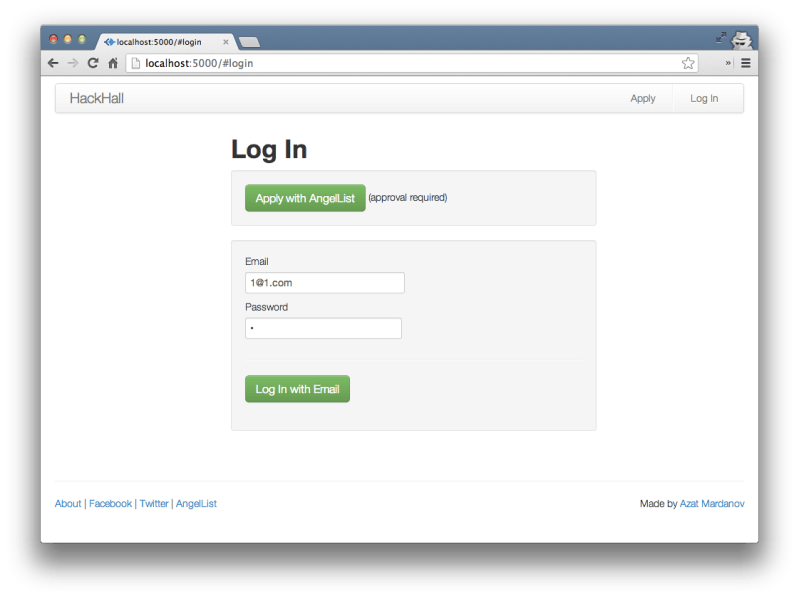Click the incognito spy icon
Screen dimensions: 799x599
pos(741,40)
